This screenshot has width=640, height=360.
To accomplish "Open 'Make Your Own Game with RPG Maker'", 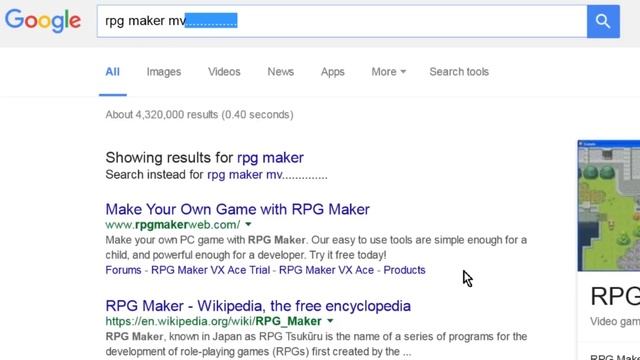I will click(238, 209).
